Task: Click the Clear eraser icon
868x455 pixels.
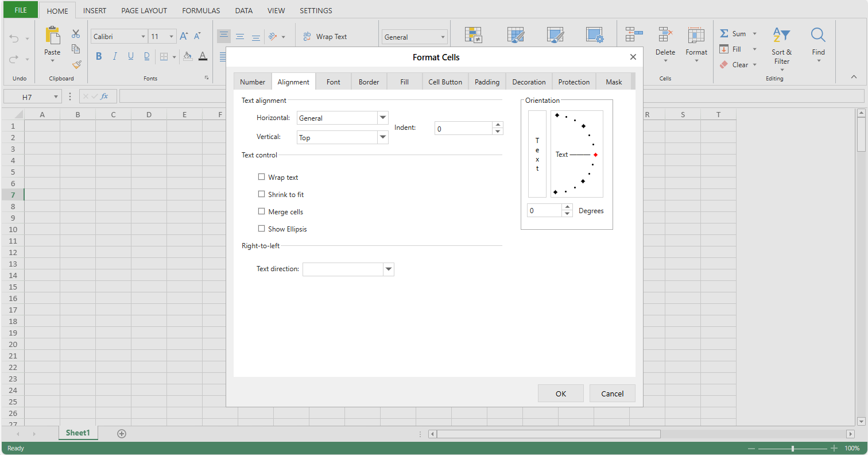Action: 724,65
